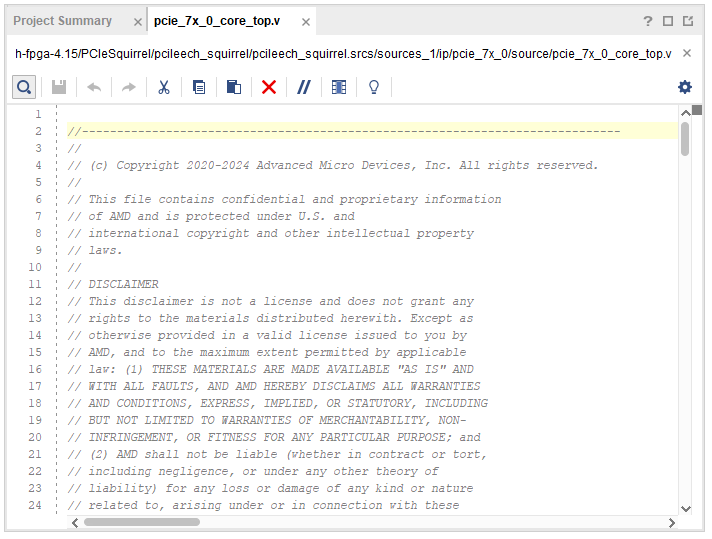Click line "rights to the materials distributed"
This screenshot has width=712, height=539.
[270, 318]
